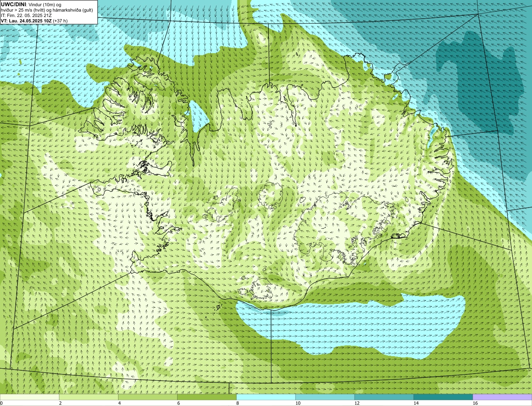The width and height of the screenshot is (532, 406).
Task: Select the light cyan 8–10 m/s legend swatch
Action: (266, 397)
